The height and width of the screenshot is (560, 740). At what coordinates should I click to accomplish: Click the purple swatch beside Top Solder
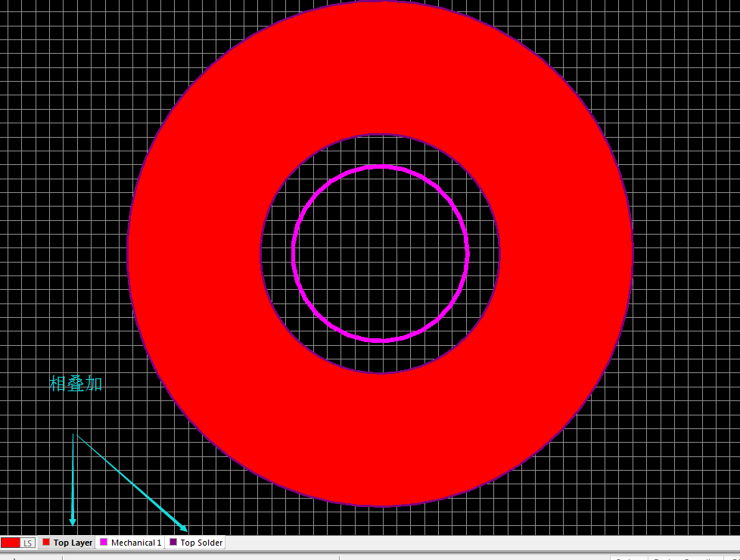[x=173, y=543]
